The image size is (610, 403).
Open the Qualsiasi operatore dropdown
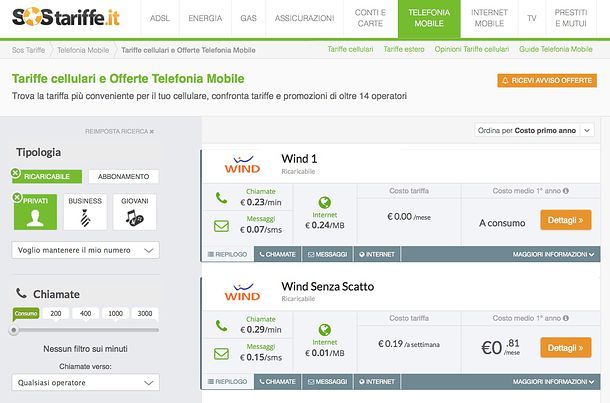click(x=86, y=382)
